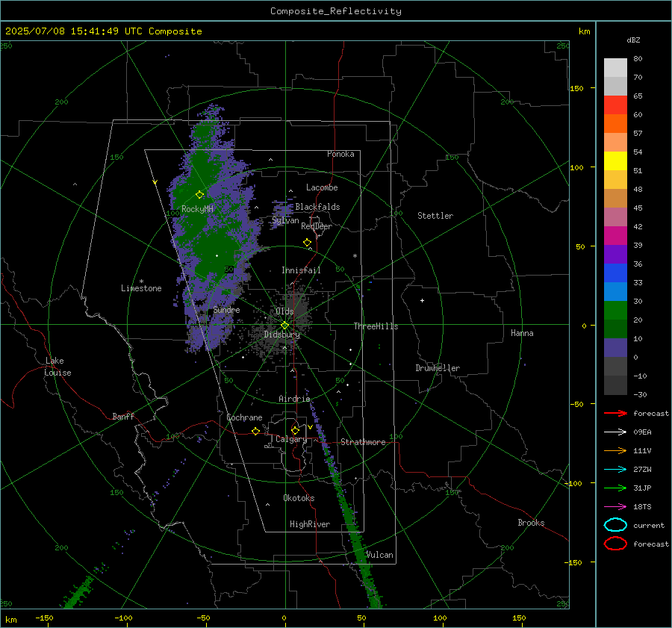This screenshot has height=628, width=672.
Task: Click the green 31JP arrow legend icon
Action: click(x=615, y=488)
